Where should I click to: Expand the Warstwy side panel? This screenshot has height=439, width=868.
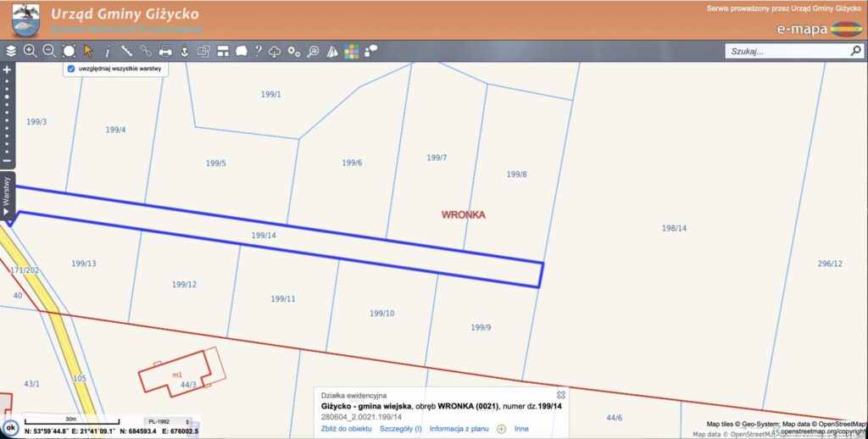coord(7,196)
